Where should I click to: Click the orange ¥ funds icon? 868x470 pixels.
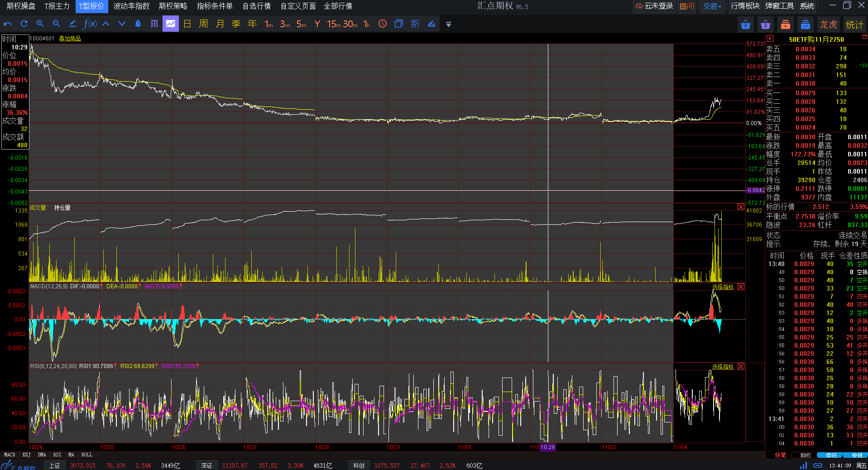(786, 24)
